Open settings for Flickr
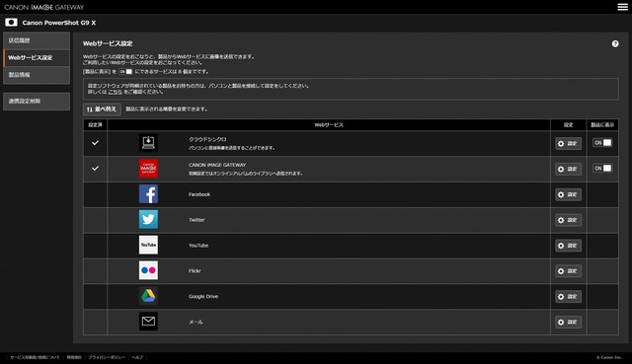Image resolution: width=632 pixels, height=364 pixels. (x=569, y=271)
